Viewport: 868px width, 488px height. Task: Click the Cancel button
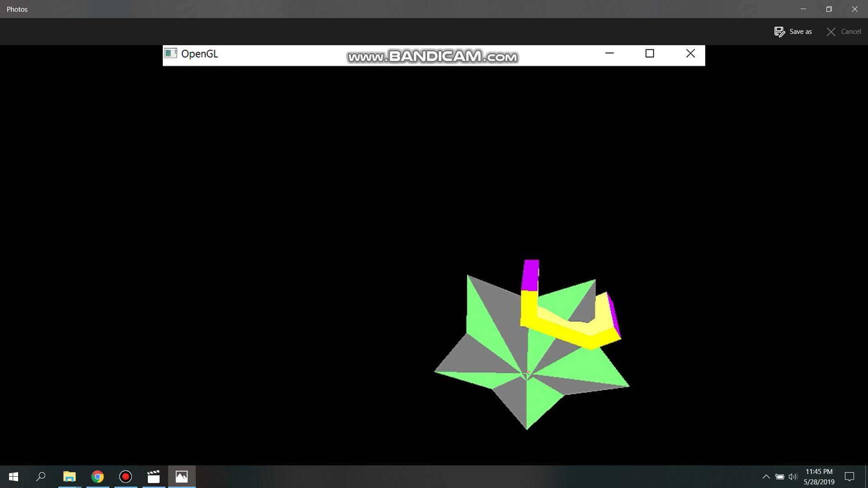tap(844, 31)
